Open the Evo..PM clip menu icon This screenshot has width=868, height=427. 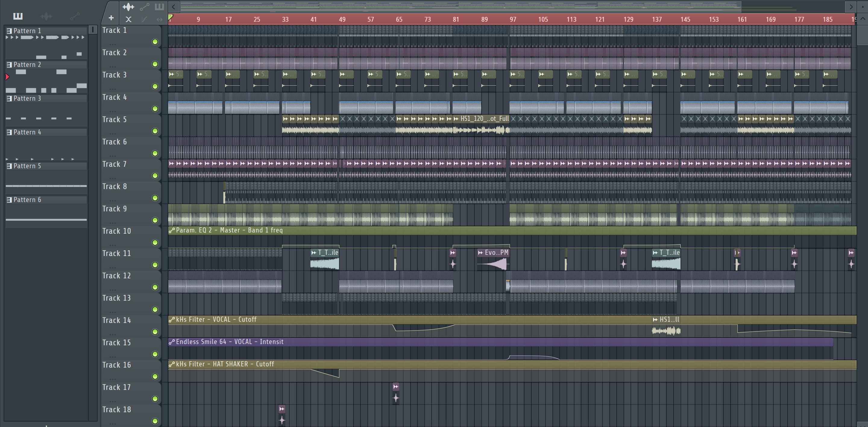[x=480, y=252]
